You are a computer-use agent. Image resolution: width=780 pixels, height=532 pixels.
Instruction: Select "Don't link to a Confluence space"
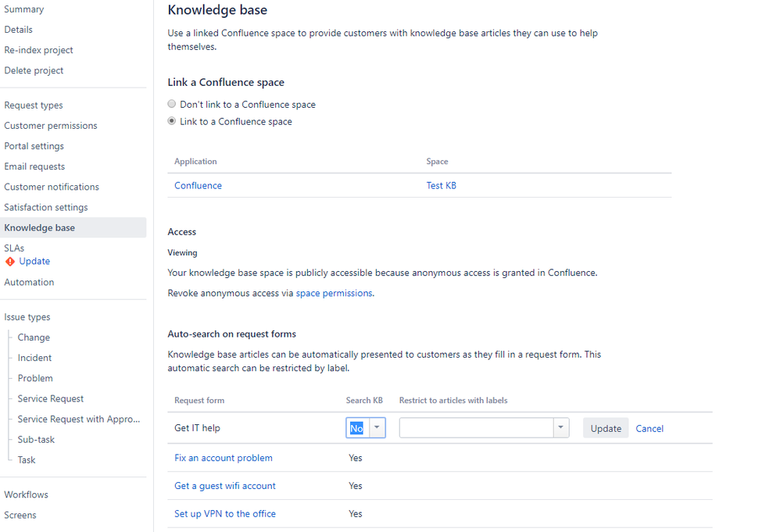pyautogui.click(x=172, y=104)
